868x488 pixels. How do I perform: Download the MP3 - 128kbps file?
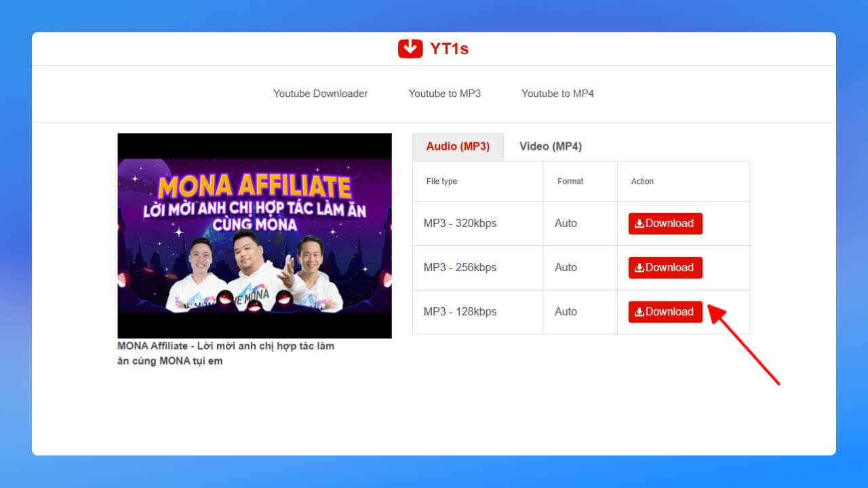pos(665,312)
